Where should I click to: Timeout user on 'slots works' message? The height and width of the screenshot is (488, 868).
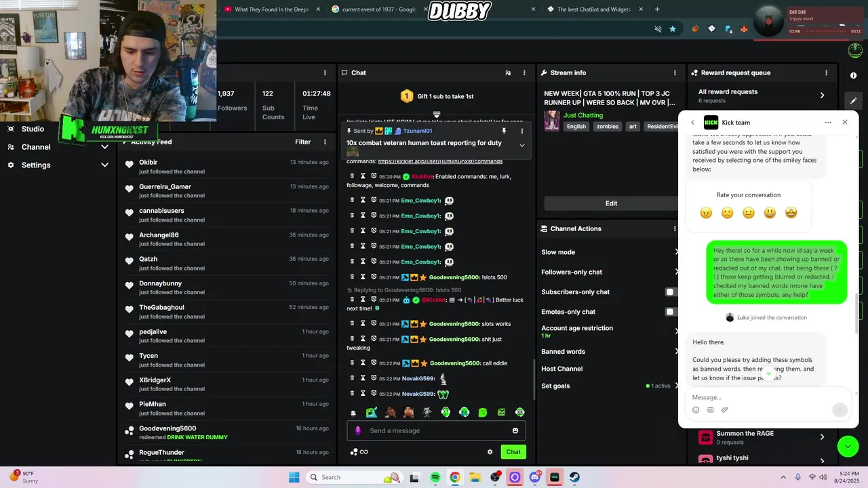[363, 323]
